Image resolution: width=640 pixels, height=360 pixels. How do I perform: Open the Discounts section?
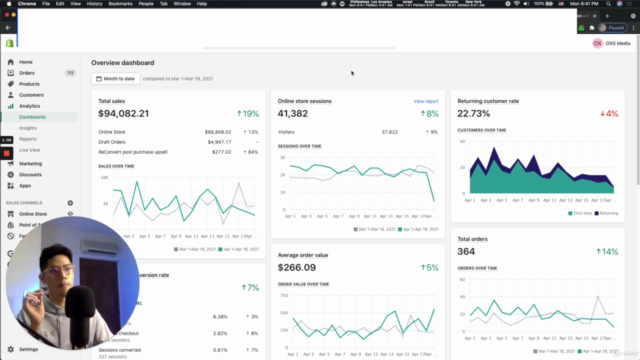coord(30,175)
